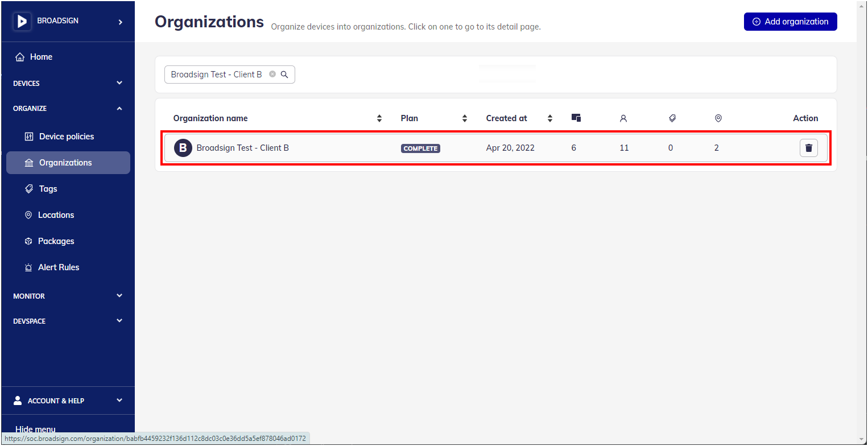Click the Locations pin icon in sidebar
Screen dimensions: 868x446
point(28,215)
